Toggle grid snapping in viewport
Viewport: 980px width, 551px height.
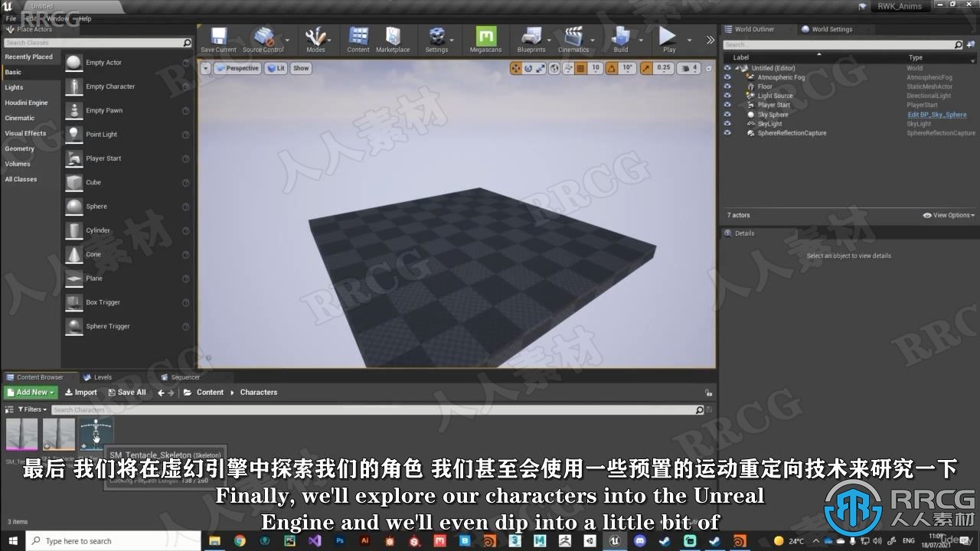[580, 68]
